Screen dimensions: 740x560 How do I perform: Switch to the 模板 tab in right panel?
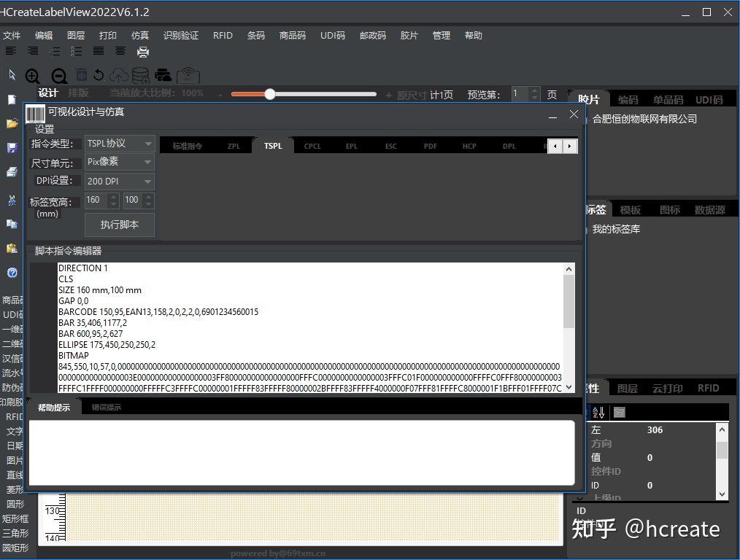tap(630, 210)
